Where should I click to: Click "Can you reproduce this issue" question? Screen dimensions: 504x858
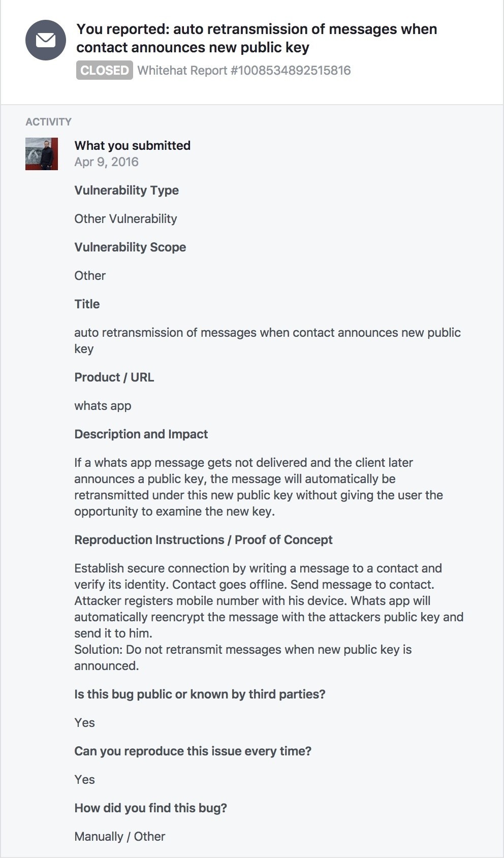point(193,751)
